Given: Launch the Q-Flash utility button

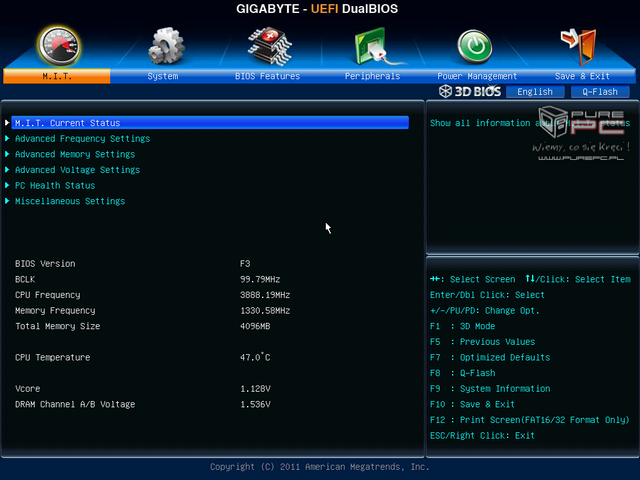Looking at the screenshot, I should click(600, 92).
